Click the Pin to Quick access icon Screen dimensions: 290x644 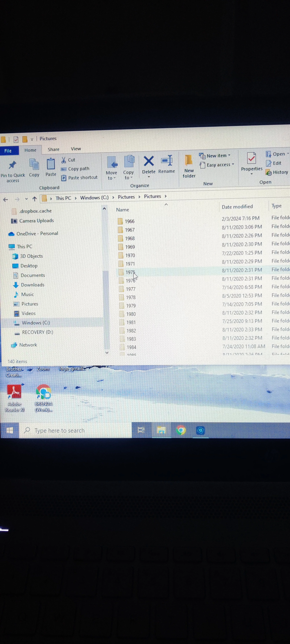13,165
